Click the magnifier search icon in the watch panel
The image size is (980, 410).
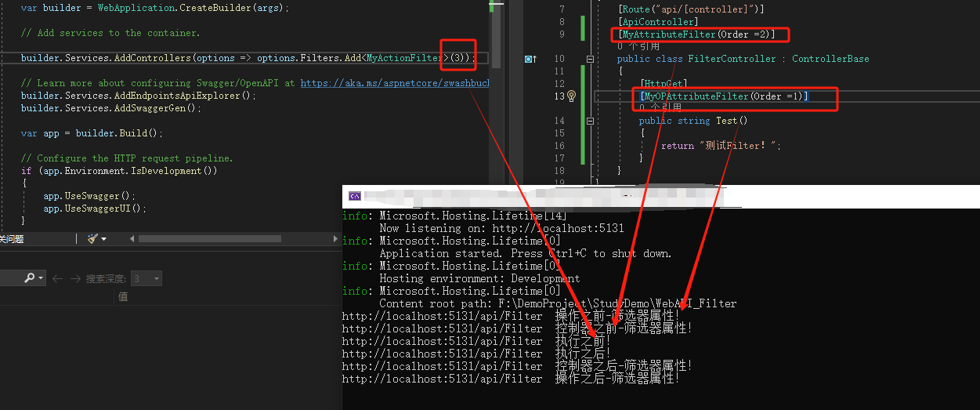point(30,278)
